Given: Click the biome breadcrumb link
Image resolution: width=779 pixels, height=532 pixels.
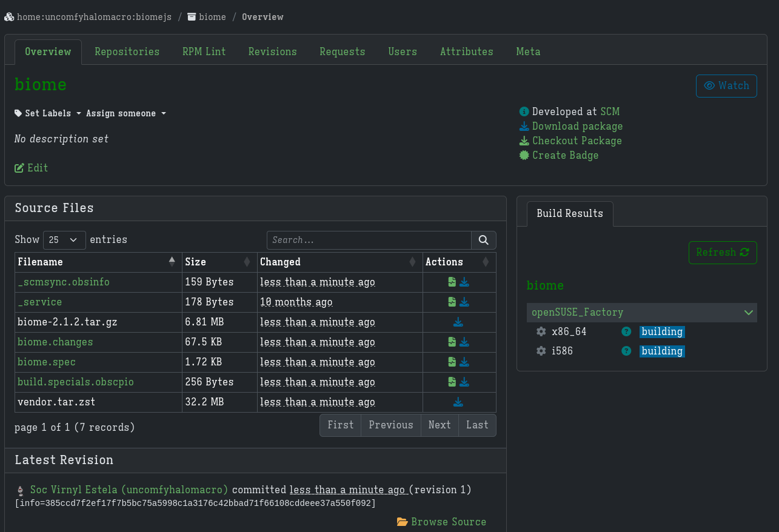Looking at the screenshot, I should click(x=212, y=17).
